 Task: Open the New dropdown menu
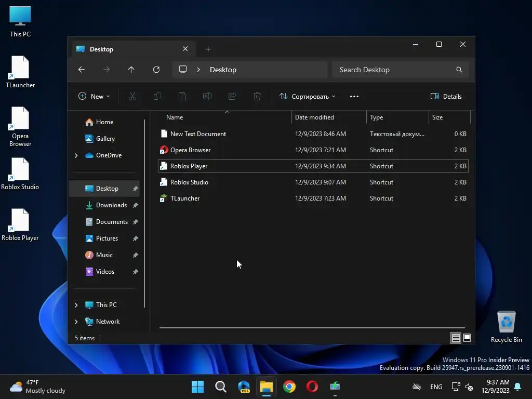point(95,96)
